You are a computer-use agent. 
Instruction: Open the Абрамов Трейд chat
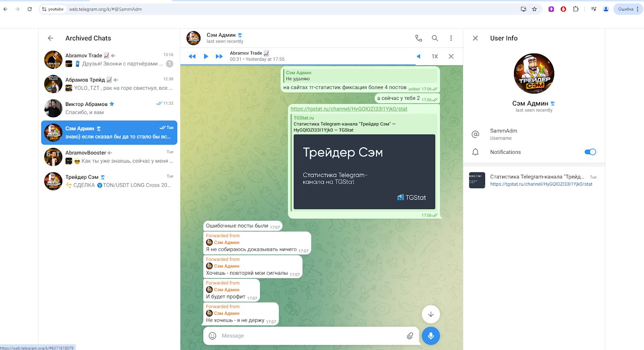pos(109,84)
